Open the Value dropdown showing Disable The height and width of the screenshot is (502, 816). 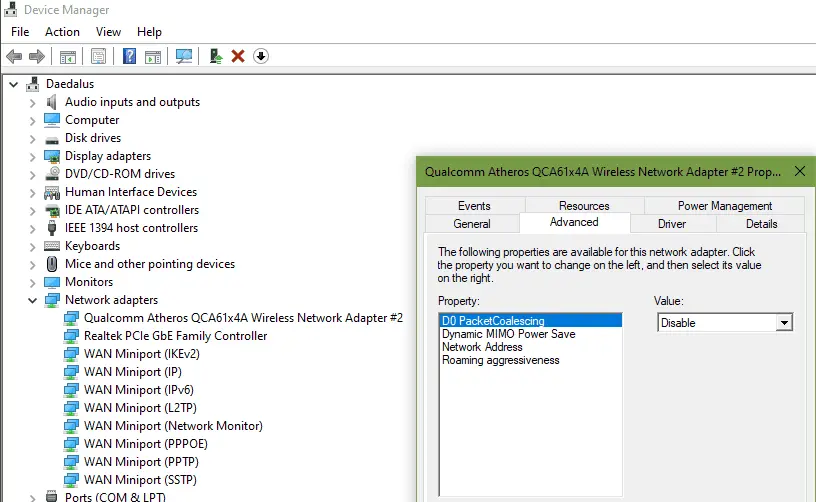tap(725, 323)
